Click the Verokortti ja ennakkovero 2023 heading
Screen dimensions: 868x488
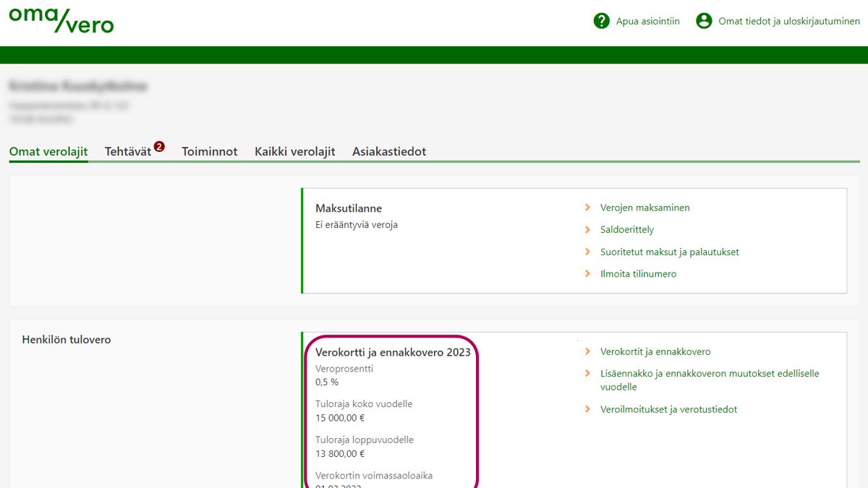[x=393, y=353]
